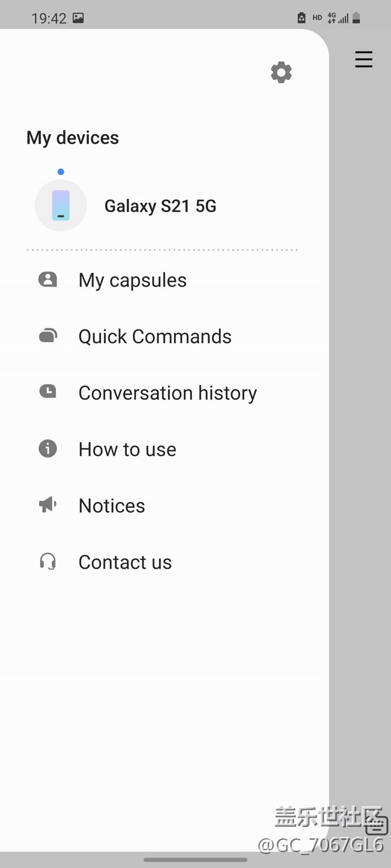Open the Quick Commands menu entry
This screenshot has width=391, height=868.
pos(155,337)
